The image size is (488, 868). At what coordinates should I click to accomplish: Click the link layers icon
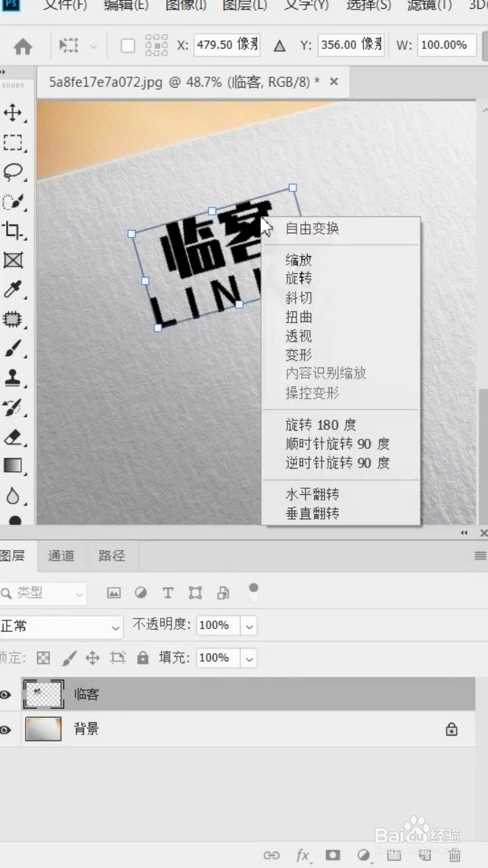[x=271, y=855]
